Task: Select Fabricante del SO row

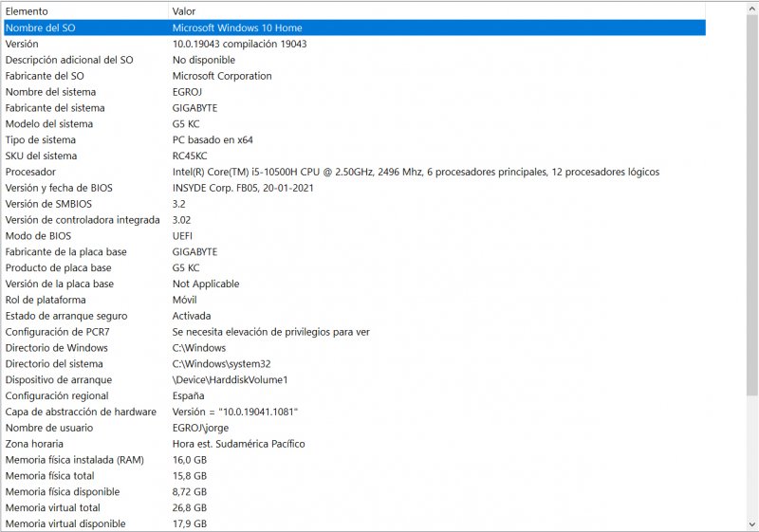Action: pos(354,76)
